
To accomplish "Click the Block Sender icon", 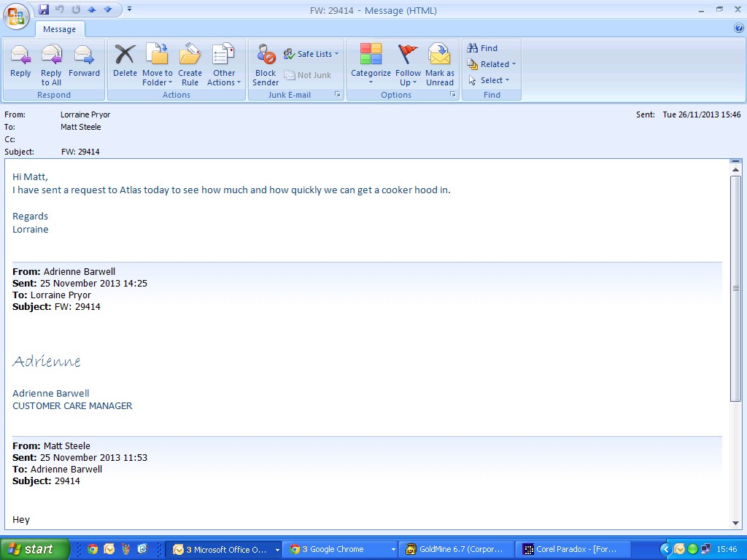I will coord(266,65).
